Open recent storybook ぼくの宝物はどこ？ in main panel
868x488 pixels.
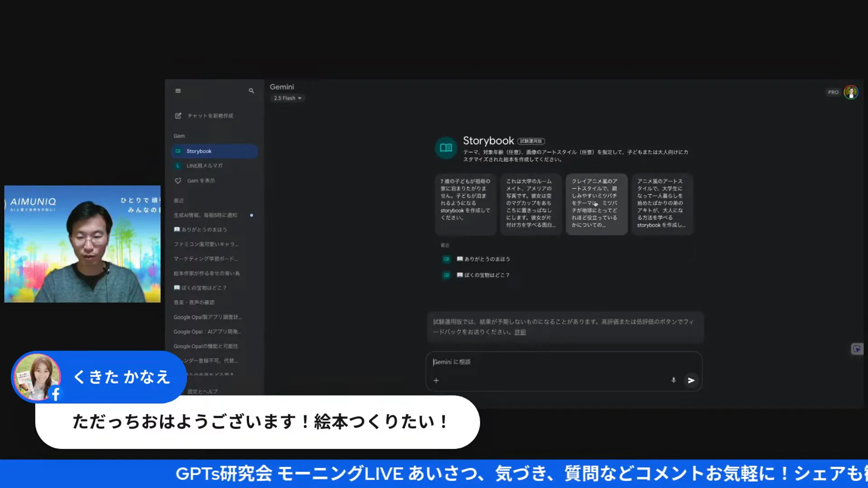pos(483,275)
